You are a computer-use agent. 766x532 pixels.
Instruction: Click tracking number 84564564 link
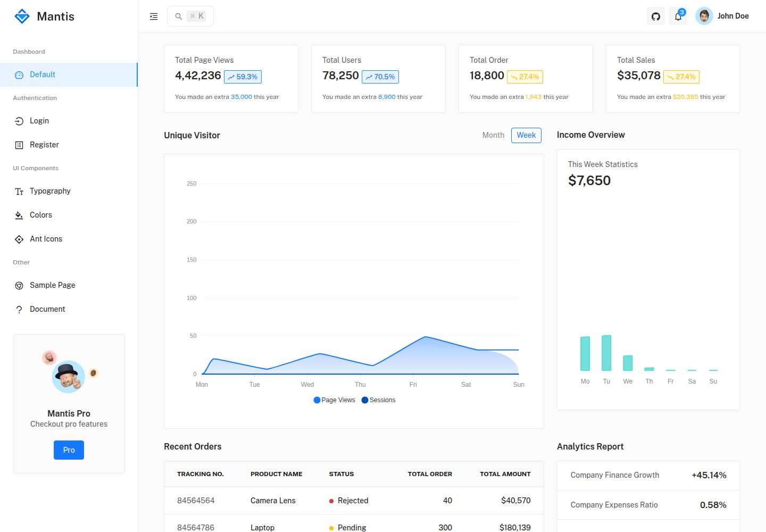pos(196,501)
